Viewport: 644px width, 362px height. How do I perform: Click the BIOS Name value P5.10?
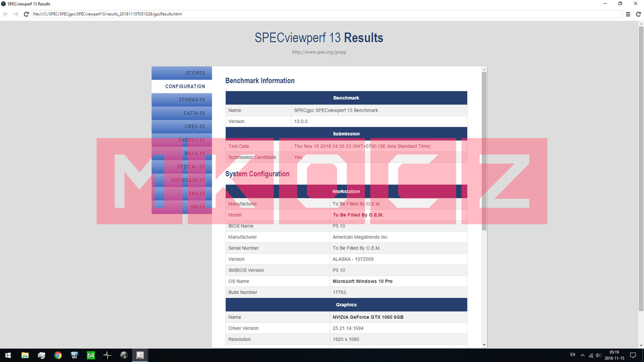tap(398, 226)
